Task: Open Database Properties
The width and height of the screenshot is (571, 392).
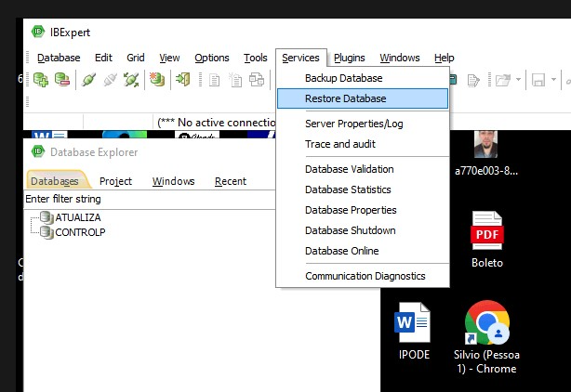Action: point(363,210)
